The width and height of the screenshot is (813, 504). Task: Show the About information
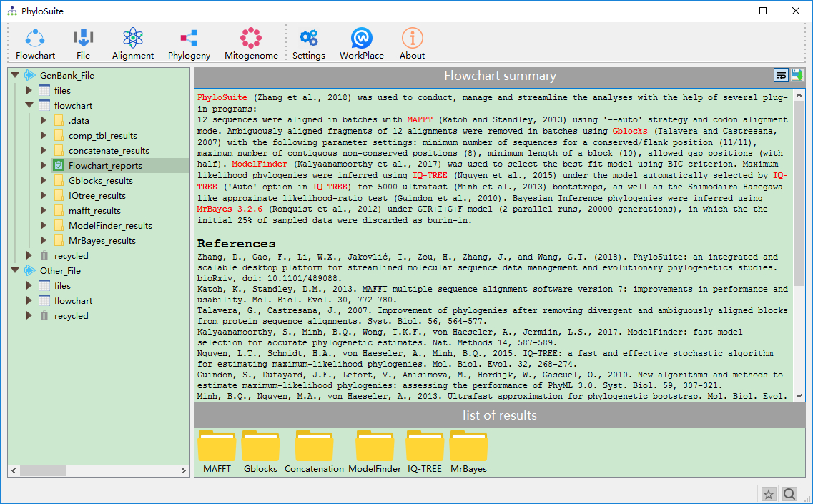[x=412, y=44]
